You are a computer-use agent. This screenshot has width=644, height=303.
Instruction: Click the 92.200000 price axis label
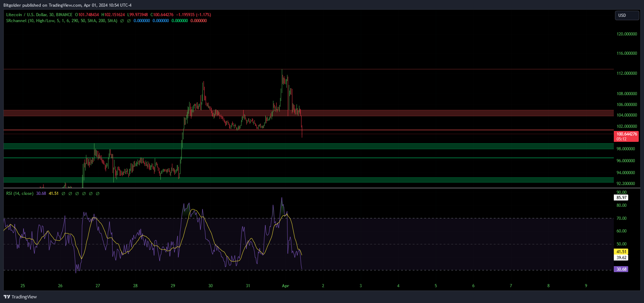(x=626, y=184)
